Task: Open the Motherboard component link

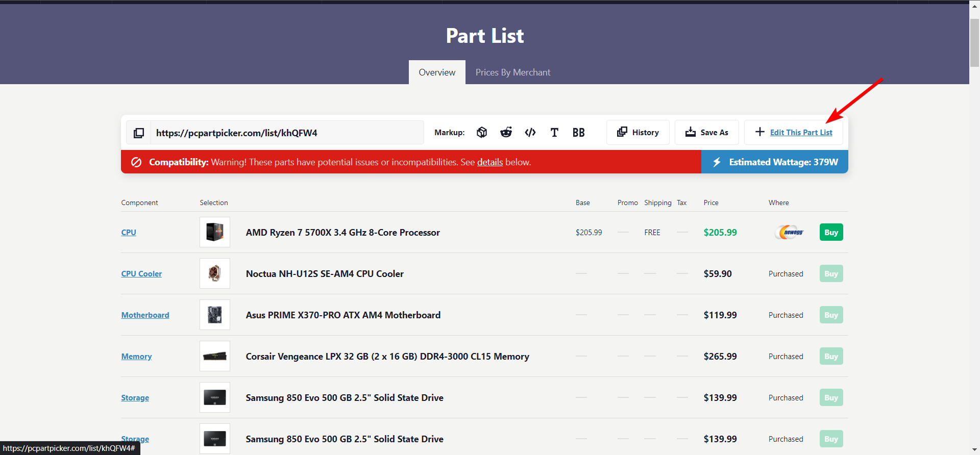Action: tap(145, 315)
